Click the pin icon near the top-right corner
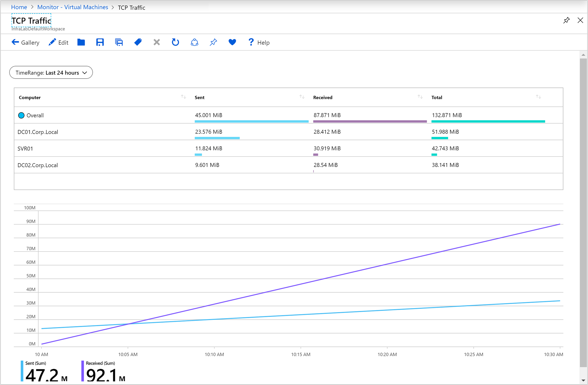 click(x=566, y=20)
